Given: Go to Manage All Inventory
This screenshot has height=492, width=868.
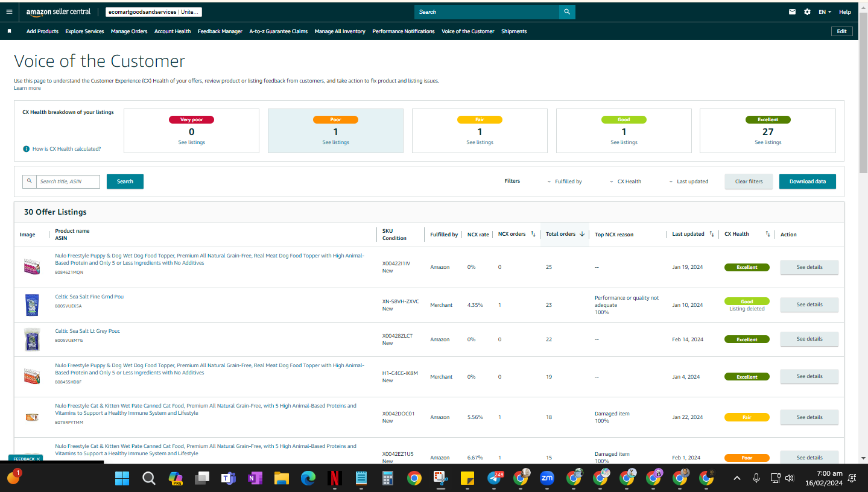Looking at the screenshot, I should tap(340, 31).
